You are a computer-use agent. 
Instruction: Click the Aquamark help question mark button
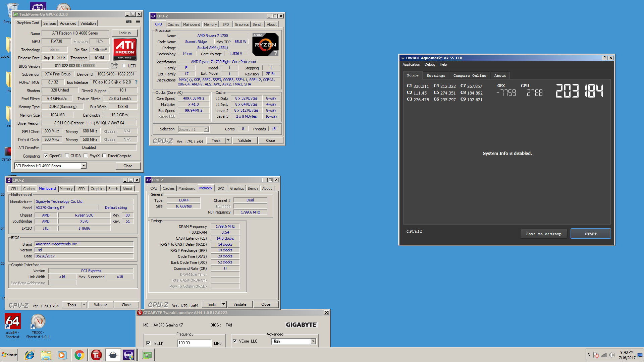click(x=605, y=58)
